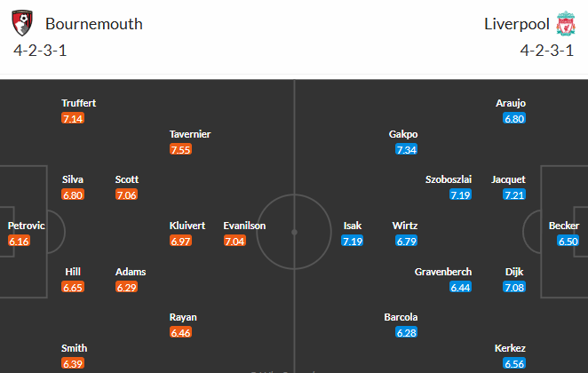Click the Bournemouth club crest icon
Screen dimensions: 588x373
pyautogui.click(x=22, y=23)
